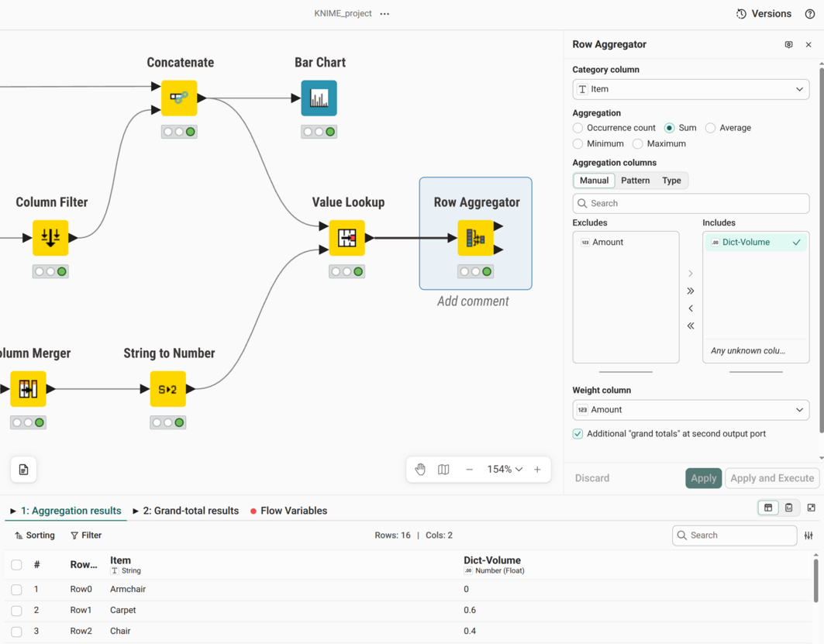Toggle additional grand totals checkbox

click(x=577, y=433)
